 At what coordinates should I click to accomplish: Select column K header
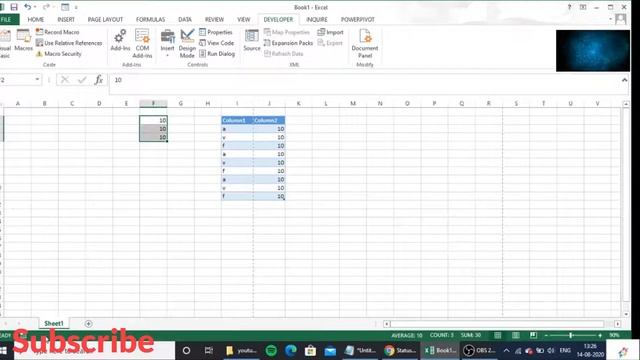pos(298,103)
